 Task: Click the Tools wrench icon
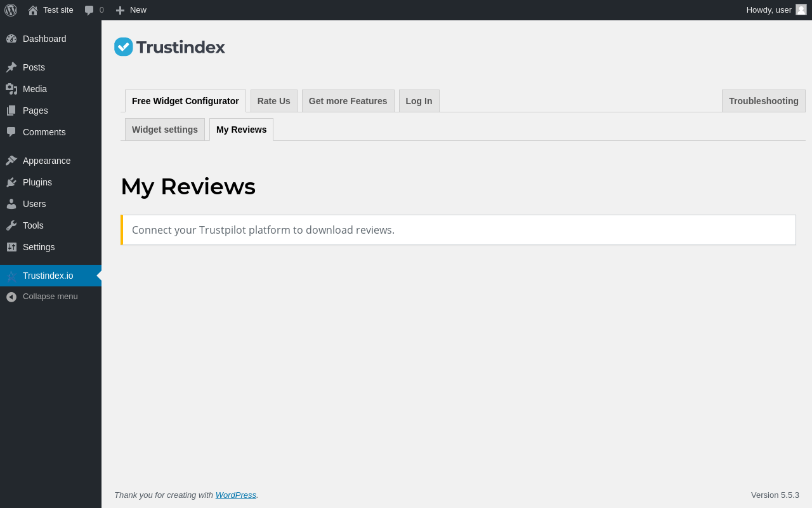tap(11, 225)
